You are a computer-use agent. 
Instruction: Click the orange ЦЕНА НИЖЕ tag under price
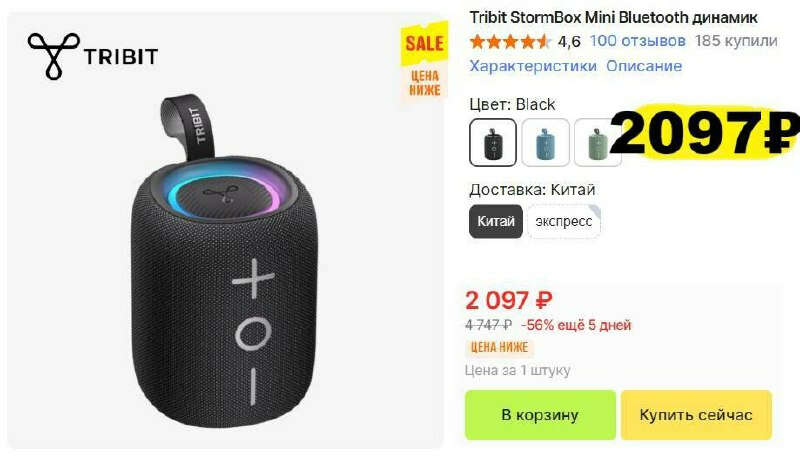tap(499, 347)
